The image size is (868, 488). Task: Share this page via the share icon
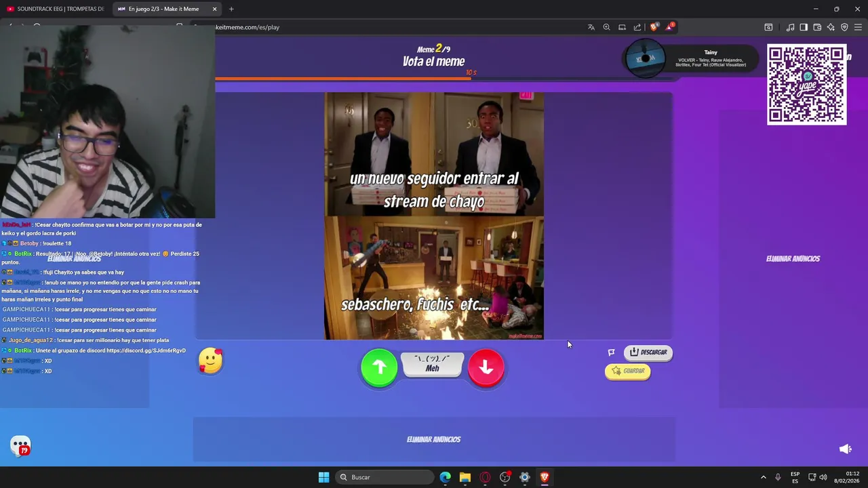point(637,27)
